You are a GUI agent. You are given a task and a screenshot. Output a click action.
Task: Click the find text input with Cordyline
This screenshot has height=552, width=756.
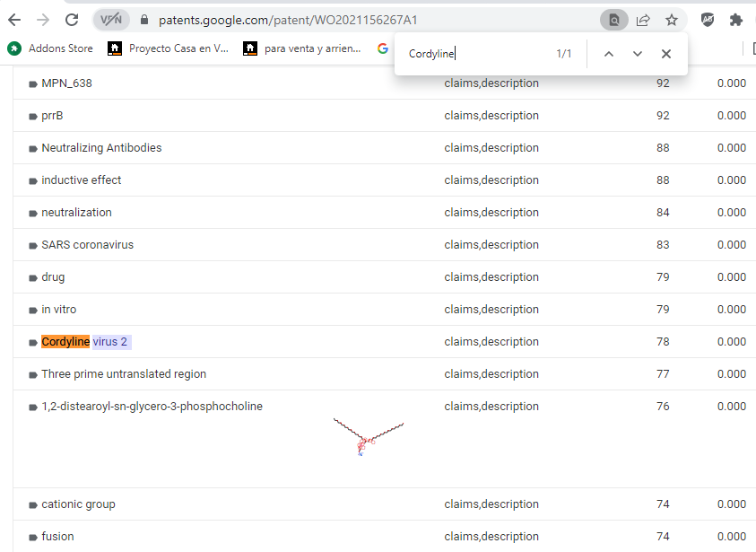(475, 54)
